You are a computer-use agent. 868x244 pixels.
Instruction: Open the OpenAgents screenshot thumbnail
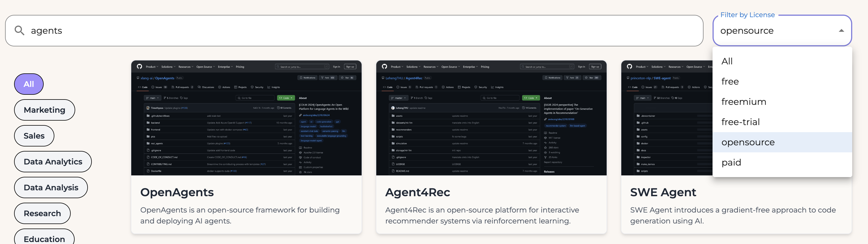point(246,118)
